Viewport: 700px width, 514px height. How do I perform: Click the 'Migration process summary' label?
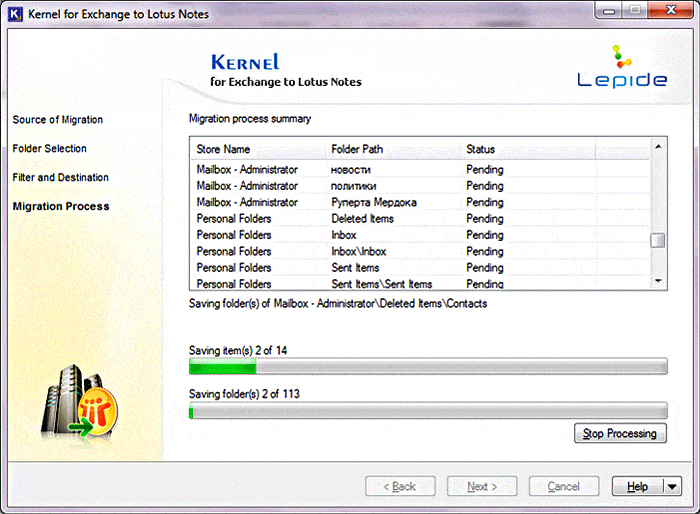click(250, 119)
